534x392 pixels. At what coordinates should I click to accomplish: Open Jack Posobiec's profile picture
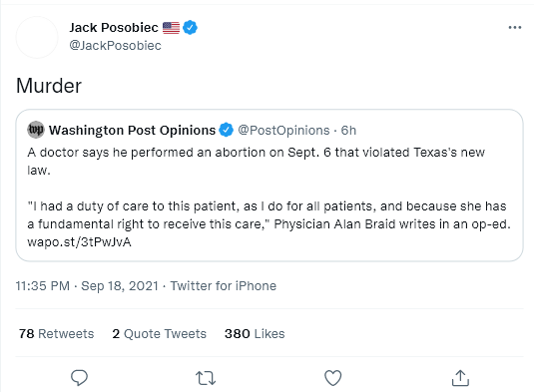click(x=37, y=37)
